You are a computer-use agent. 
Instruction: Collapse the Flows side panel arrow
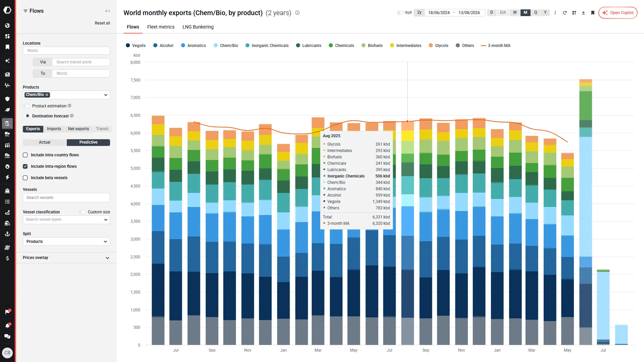click(107, 11)
